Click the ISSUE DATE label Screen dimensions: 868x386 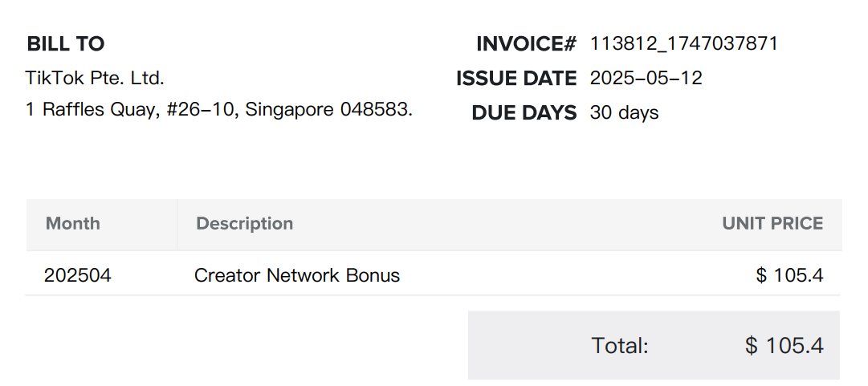(x=516, y=79)
